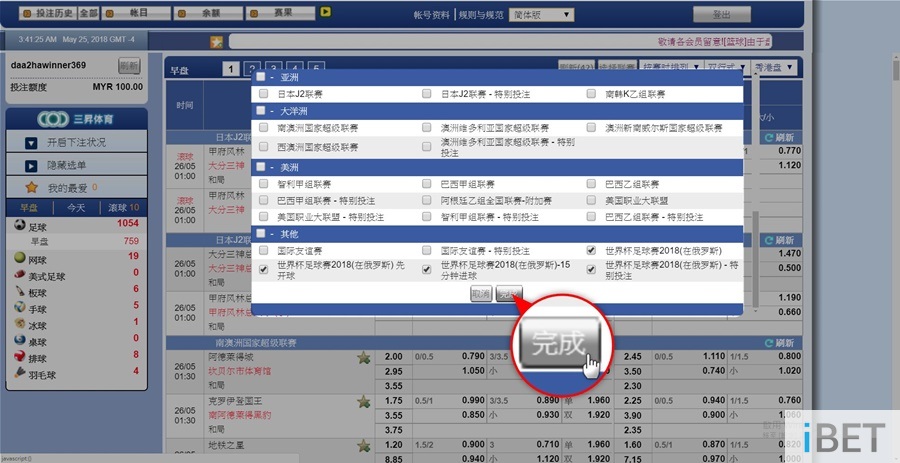900x463 pixels.
Task: Click the 网球 tennis ball icon
Action: (x=20, y=258)
